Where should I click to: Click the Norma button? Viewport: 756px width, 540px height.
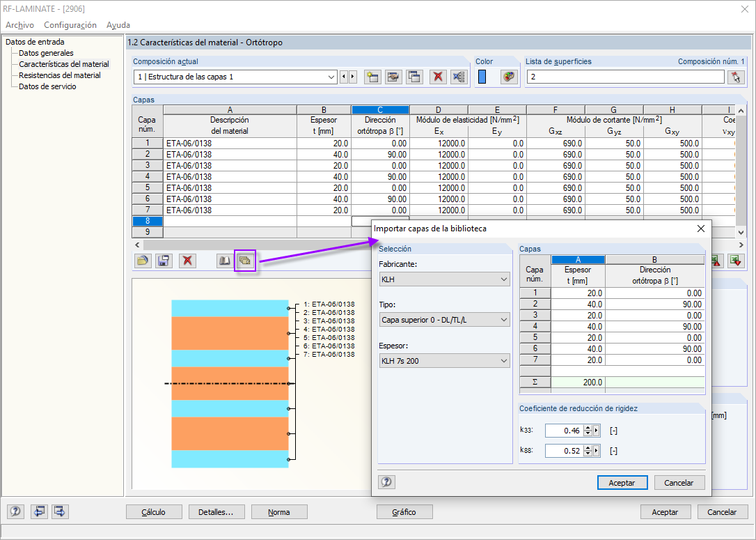(x=279, y=512)
